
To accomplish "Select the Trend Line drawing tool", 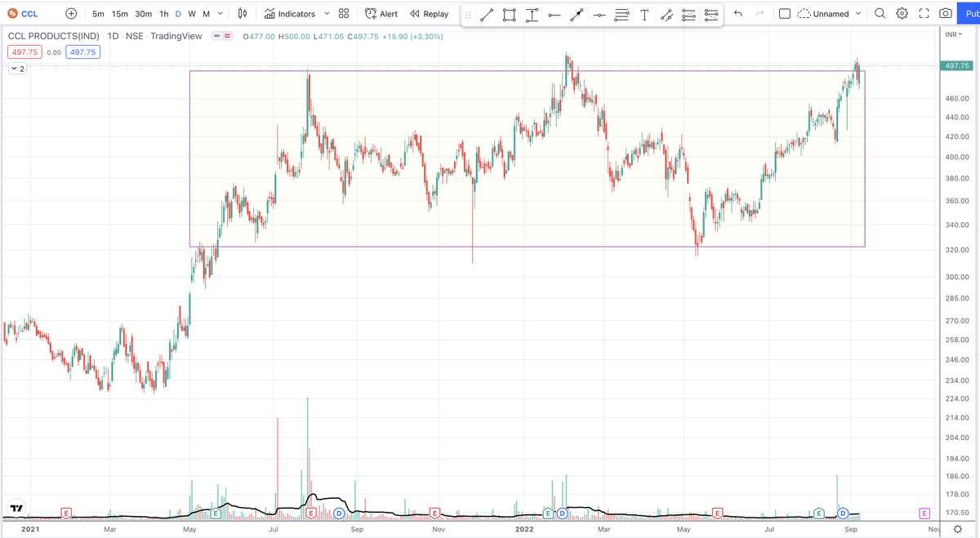I will pyautogui.click(x=487, y=15).
